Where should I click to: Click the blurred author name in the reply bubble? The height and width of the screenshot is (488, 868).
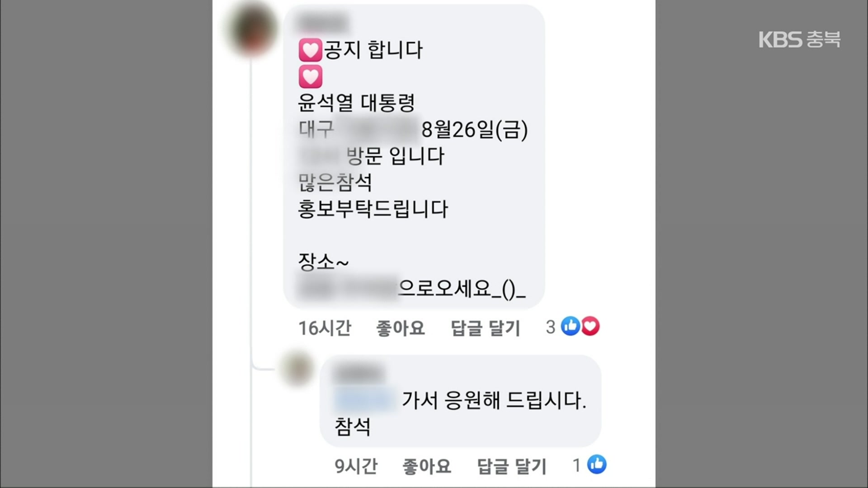click(358, 373)
